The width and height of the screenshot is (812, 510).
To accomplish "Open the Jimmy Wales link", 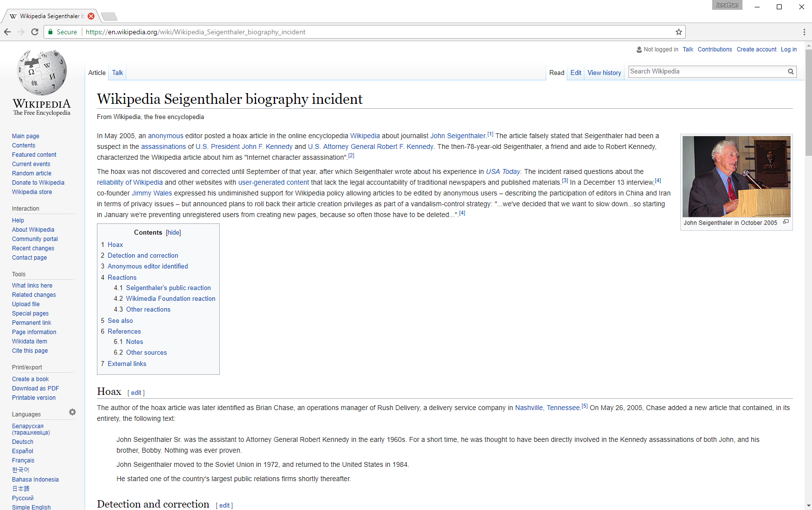I will [x=152, y=193].
